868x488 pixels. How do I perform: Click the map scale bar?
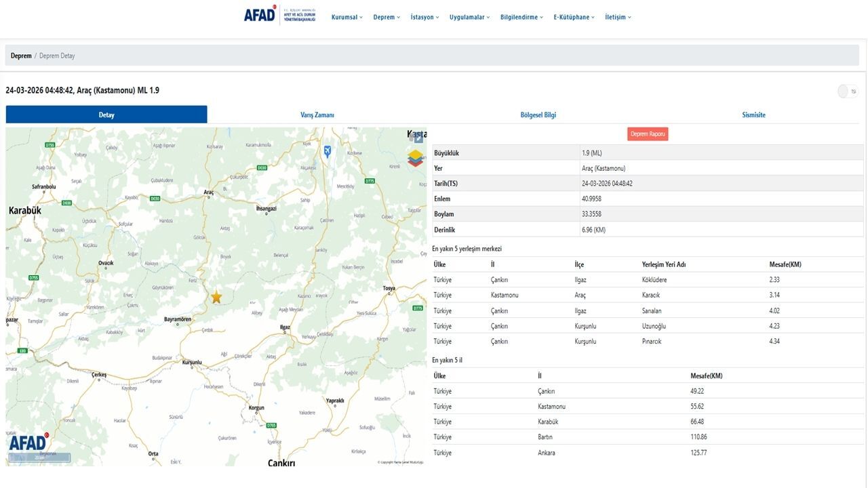[x=39, y=457]
